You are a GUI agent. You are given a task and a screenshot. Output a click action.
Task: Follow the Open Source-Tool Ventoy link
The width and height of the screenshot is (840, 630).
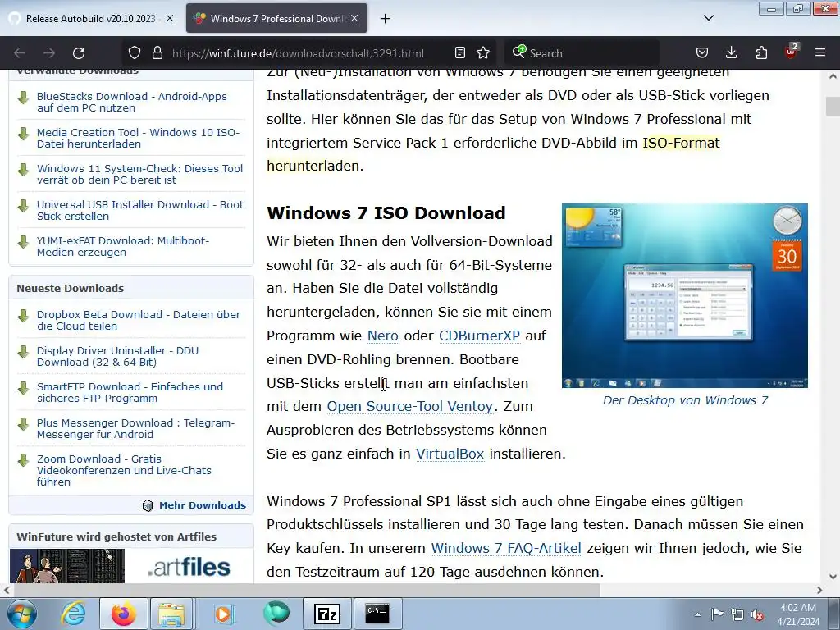coord(410,407)
